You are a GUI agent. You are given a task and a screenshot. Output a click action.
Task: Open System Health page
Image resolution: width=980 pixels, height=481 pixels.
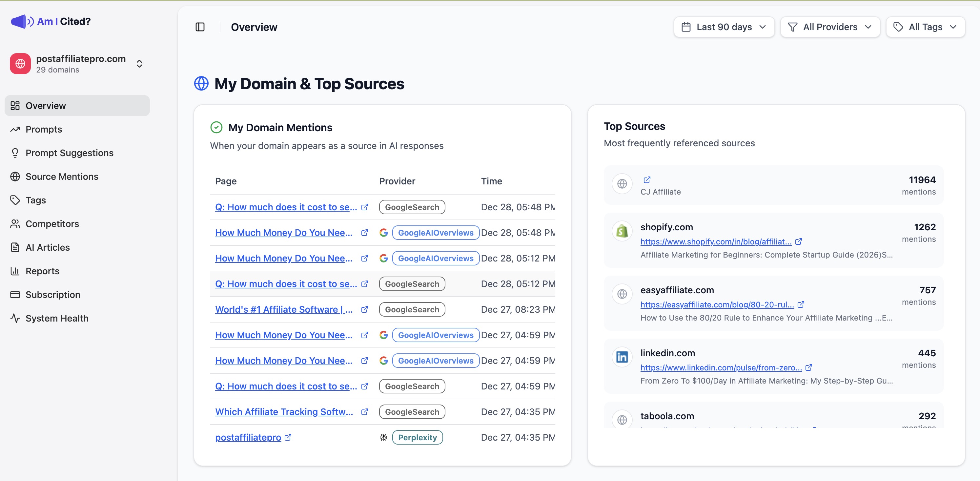pos(57,318)
